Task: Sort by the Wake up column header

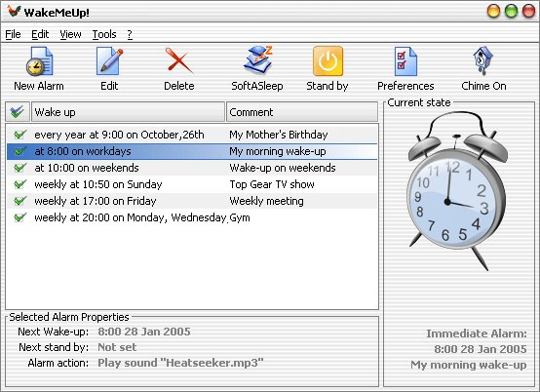Action: point(128,111)
